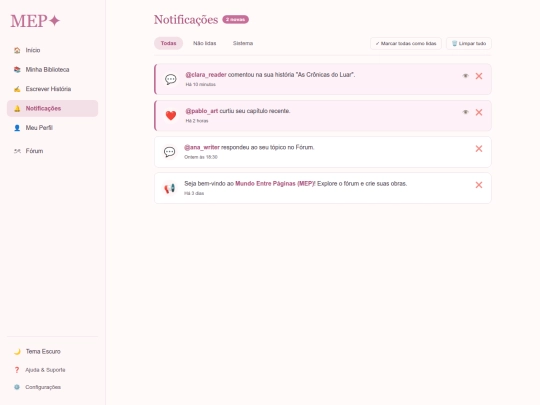Image resolution: width=540 pixels, height=405 pixels.
Task: Click the new notifications count badge
Action: (x=236, y=20)
